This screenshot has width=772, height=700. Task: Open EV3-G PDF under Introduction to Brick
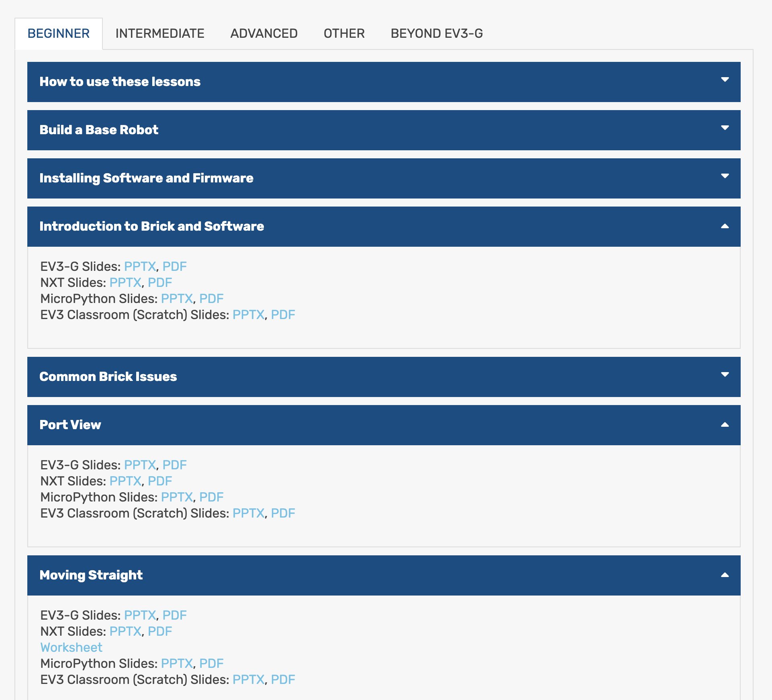click(174, 266)
